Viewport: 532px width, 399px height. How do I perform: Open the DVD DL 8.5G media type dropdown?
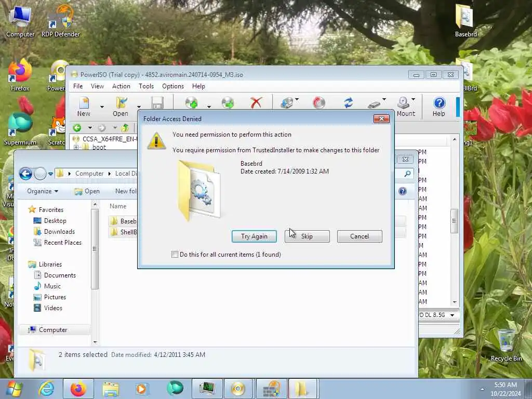pos(453,315)
